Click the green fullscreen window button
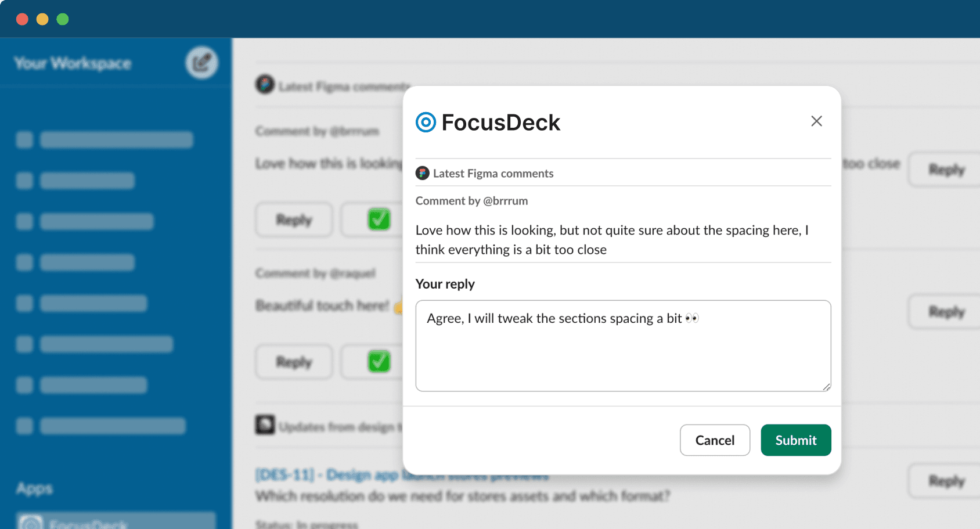Image resolution: width=980 pixels, height=529 pixels. tap(63, 19)
